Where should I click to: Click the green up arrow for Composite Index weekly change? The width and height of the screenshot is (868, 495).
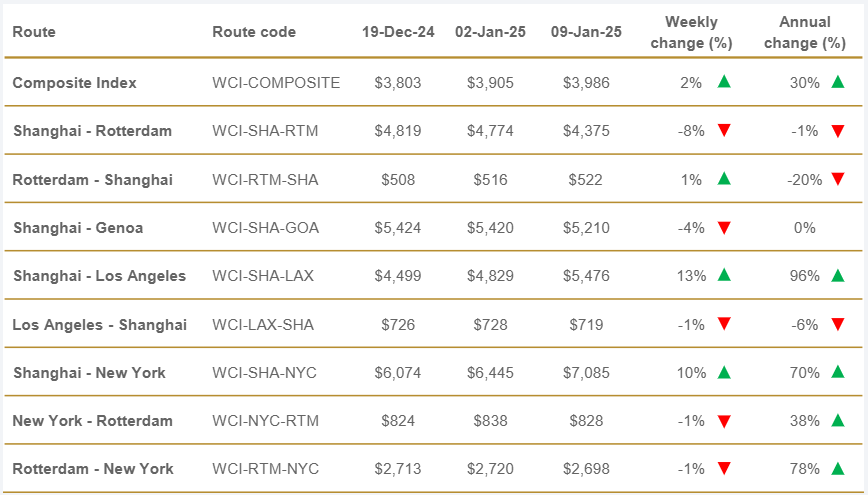click(x=724, y=82)
